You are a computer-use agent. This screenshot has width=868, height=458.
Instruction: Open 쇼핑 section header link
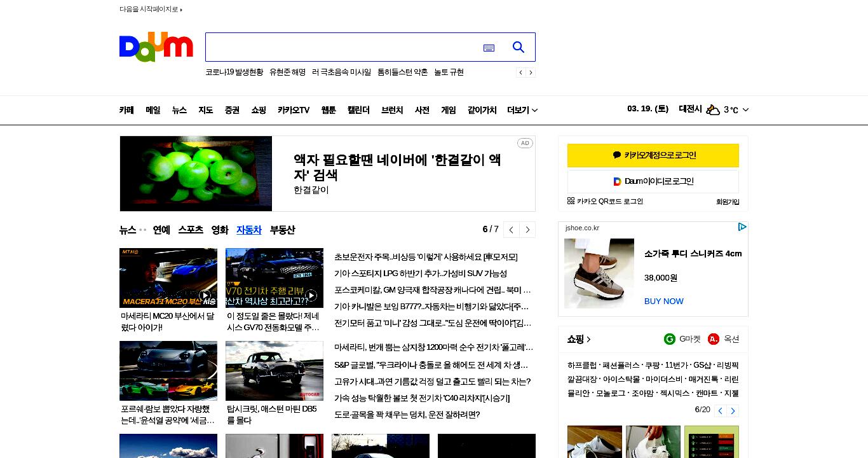pos(579,339)
